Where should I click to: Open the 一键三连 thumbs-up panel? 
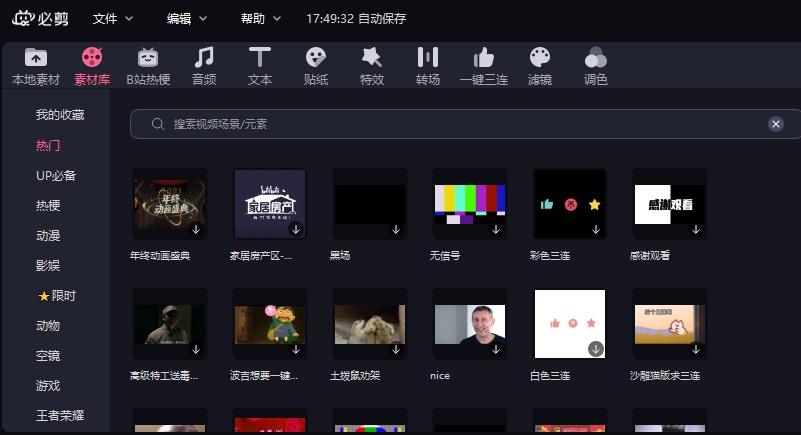click(x=484, y=66)
